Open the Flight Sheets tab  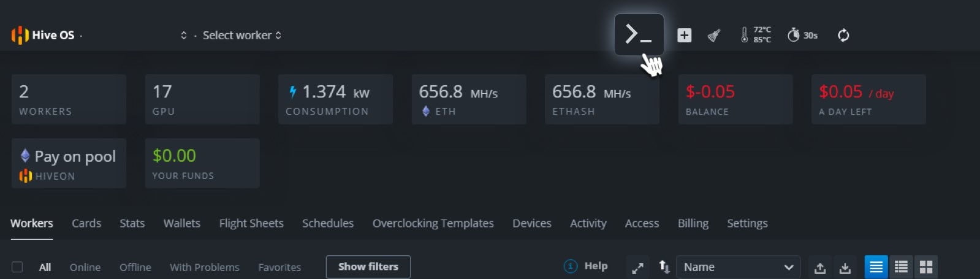[x=251, y=223]
